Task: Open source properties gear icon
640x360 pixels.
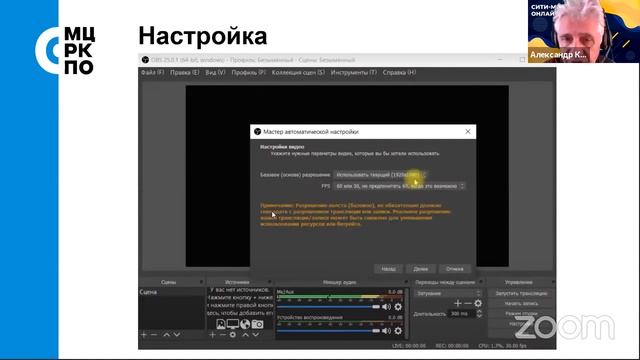Action: pos(233,335)
